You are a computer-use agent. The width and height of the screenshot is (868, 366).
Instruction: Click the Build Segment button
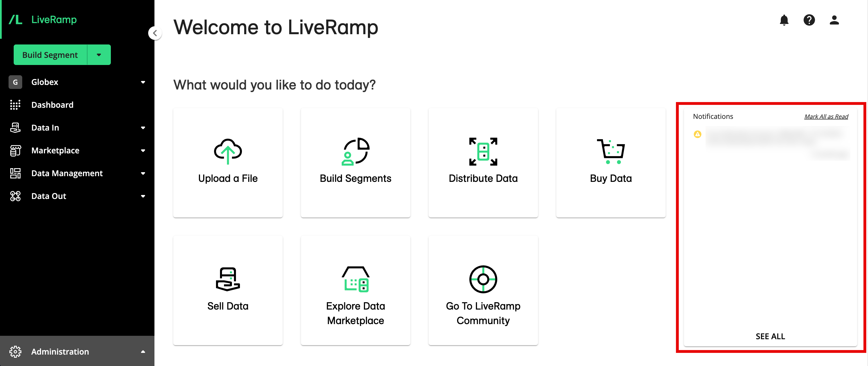(x=50, y=55)
